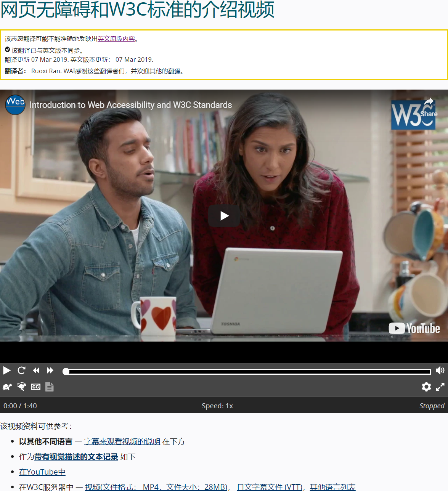Screen dimensions: 448x491
Task: Click the Share arrow on the video
Action: click(429, 106)
